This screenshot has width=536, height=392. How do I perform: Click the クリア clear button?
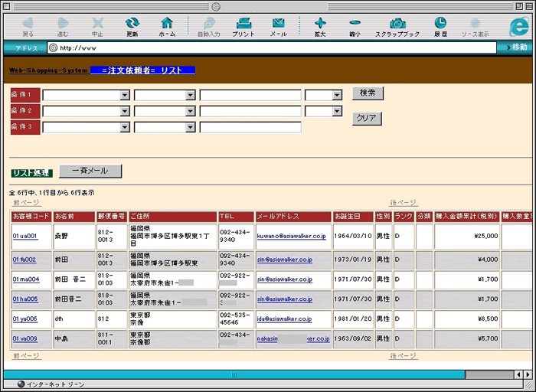[x=367, y=119]
